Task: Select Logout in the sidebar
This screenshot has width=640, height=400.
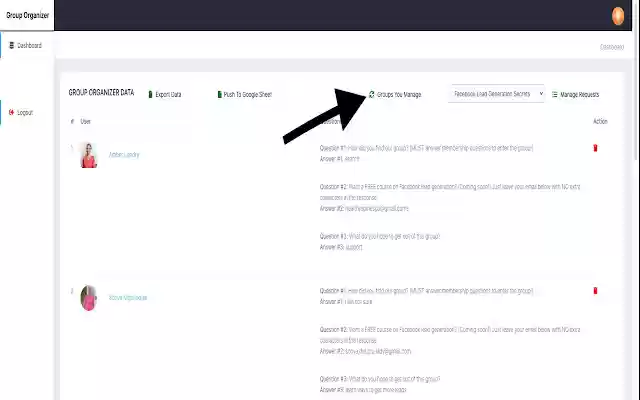Action: [x=27, y=112]
